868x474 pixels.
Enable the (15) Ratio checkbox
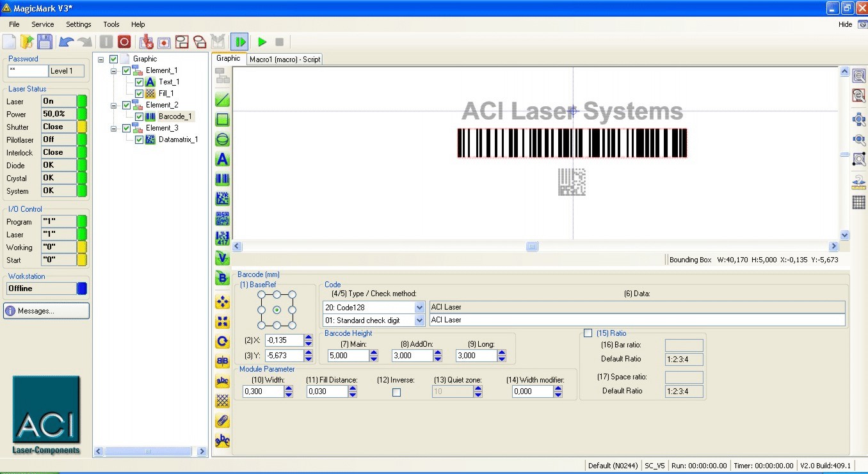coord(588,333)
